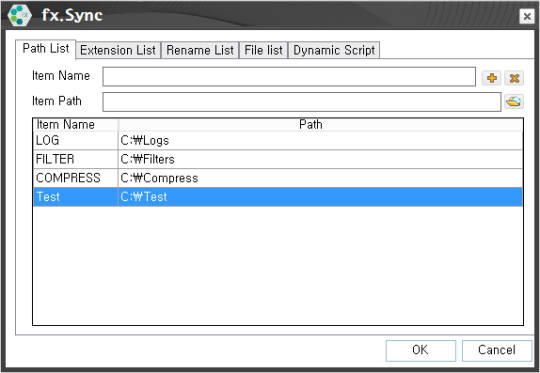Screen dimensions: 540x373
Task: Click the orange X remove item icon
Action: 514,78
